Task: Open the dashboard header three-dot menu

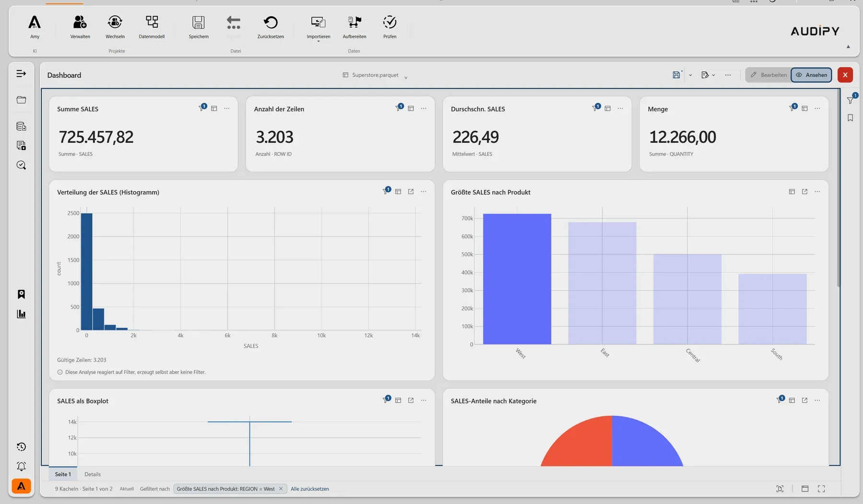Action: click(728, 75)
